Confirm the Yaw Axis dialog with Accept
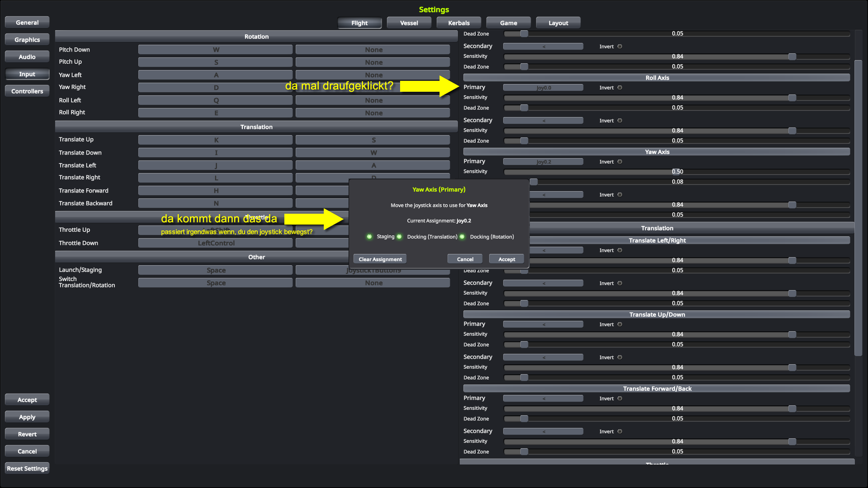Image resolution: width=868 pixels, height=488 pixels. (x=506, y=259)
